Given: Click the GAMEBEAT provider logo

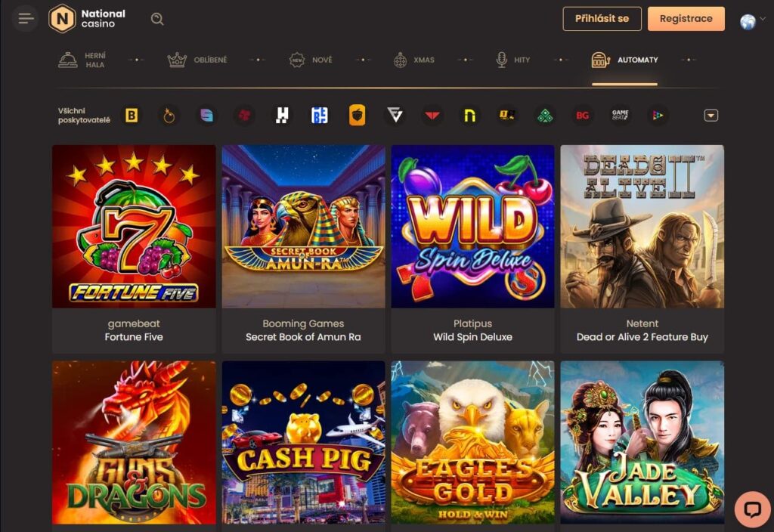Looking at the screenshot, I should point(620,115).
